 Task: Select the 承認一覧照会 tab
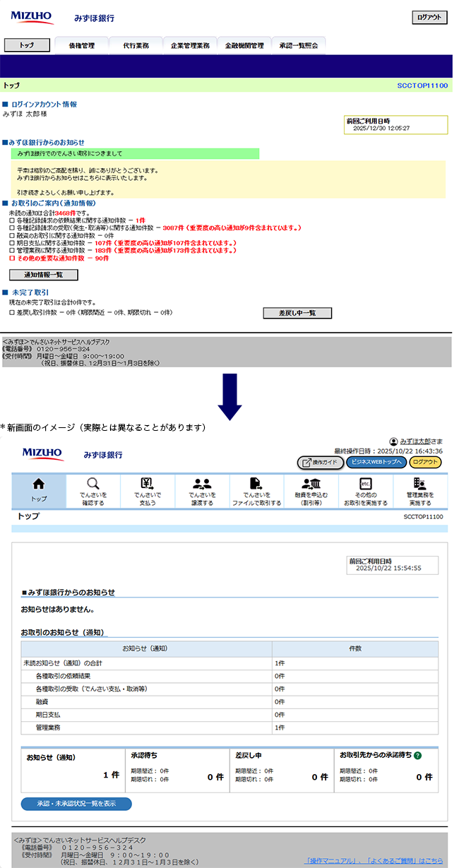[x=299, y=45]
